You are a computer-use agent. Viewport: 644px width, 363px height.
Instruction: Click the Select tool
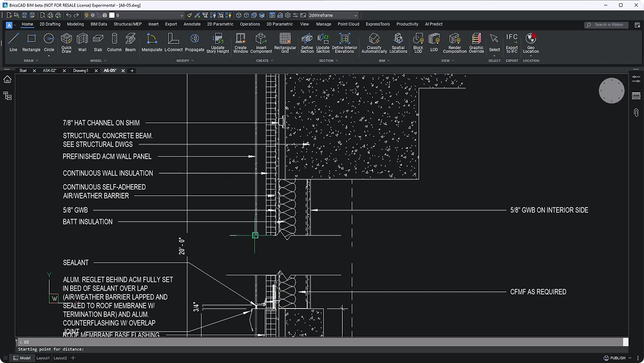pyautogui.click(x=495, y=43)
